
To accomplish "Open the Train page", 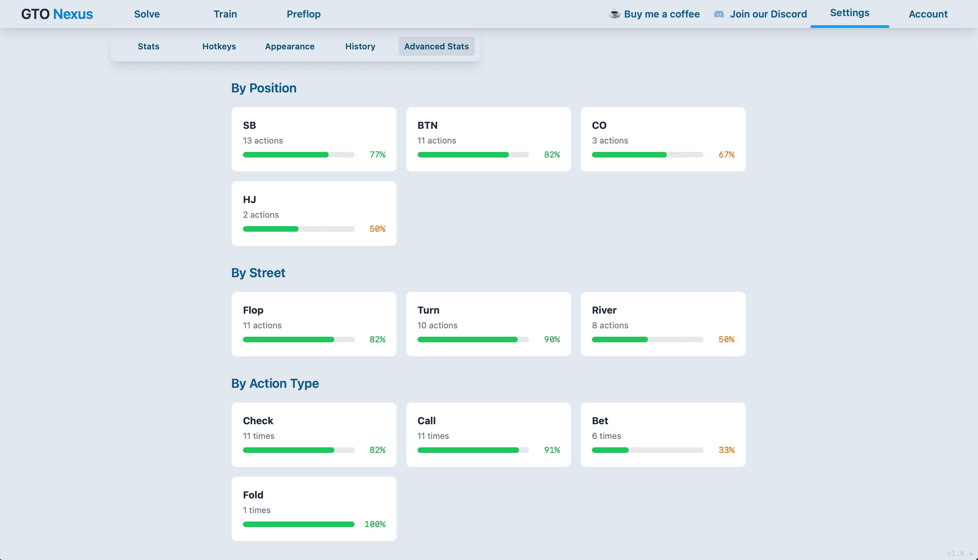I will (225, 14).
